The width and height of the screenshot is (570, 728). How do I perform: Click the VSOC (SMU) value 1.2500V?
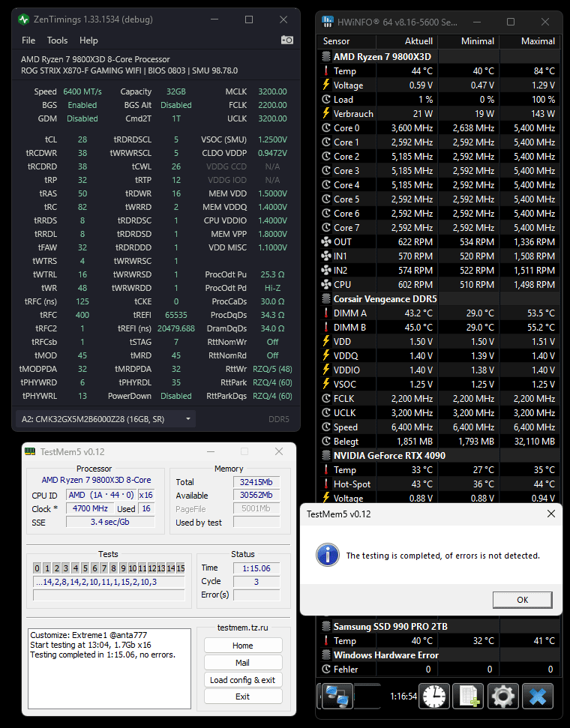click(273, 139)
